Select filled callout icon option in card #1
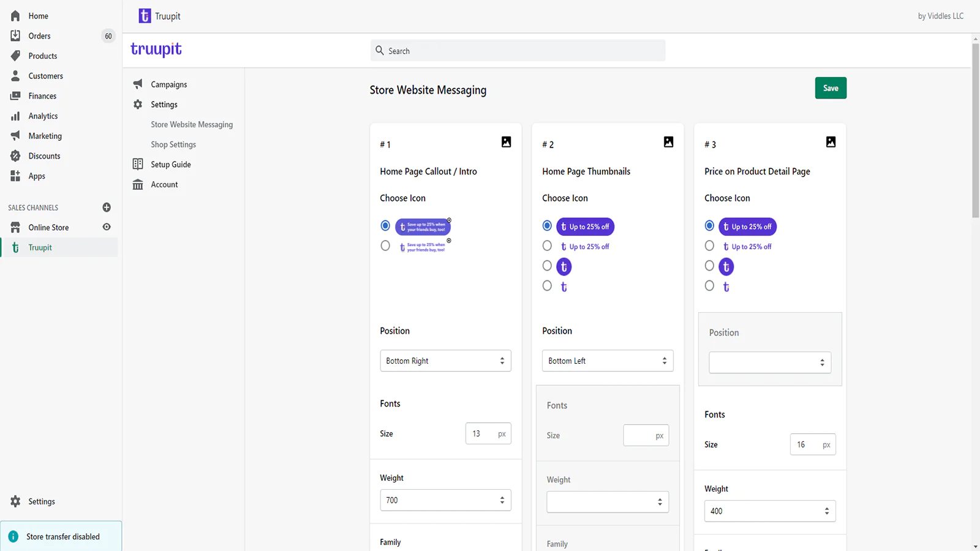 pyautogui.click(x=385, y=226)
